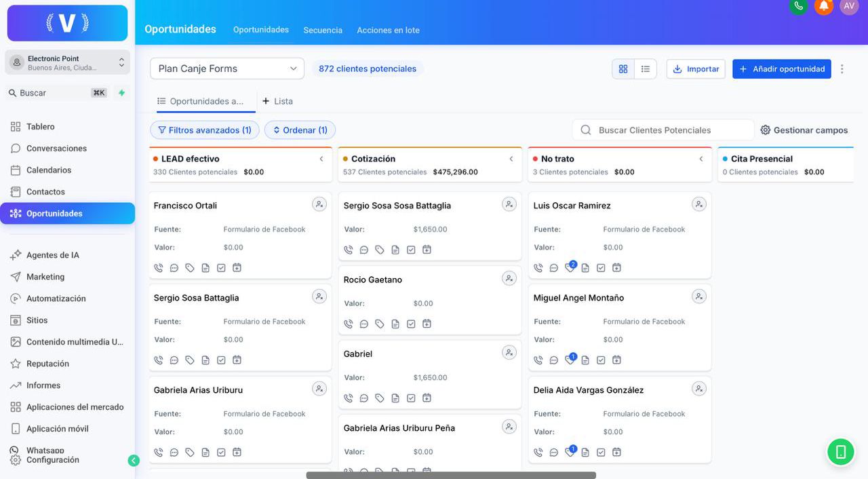
Task: Click the call icon on Francisco Ortali card
Action: click(x=159, y=268)
